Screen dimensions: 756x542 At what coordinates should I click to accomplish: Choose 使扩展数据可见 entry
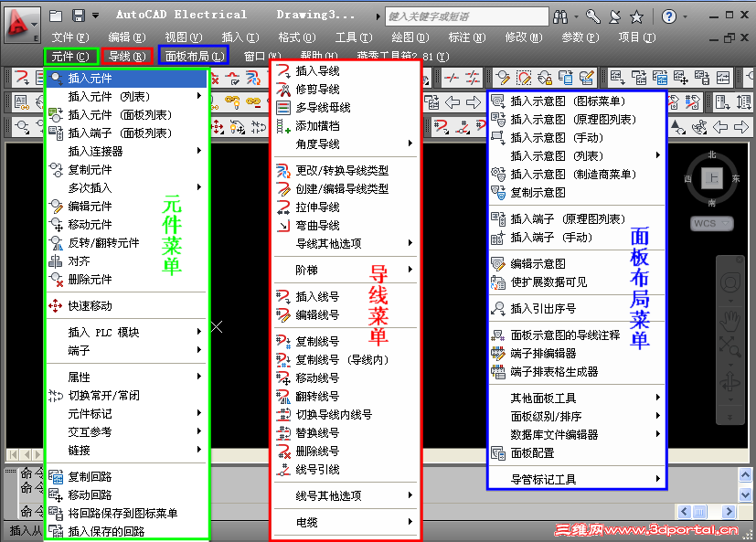pyautogui.click(x=577, y=282)
